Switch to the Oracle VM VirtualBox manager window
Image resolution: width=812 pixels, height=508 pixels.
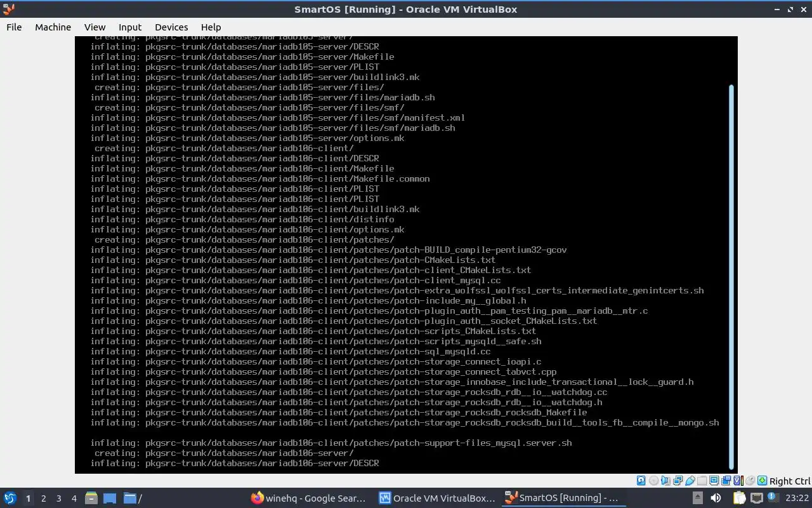[x=436, y=498]
